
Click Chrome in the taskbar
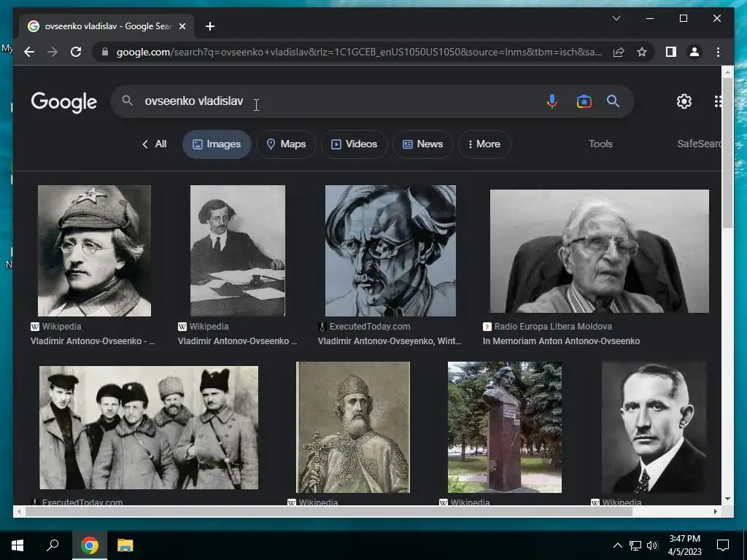pyautogui.click(x=89, y=545)
